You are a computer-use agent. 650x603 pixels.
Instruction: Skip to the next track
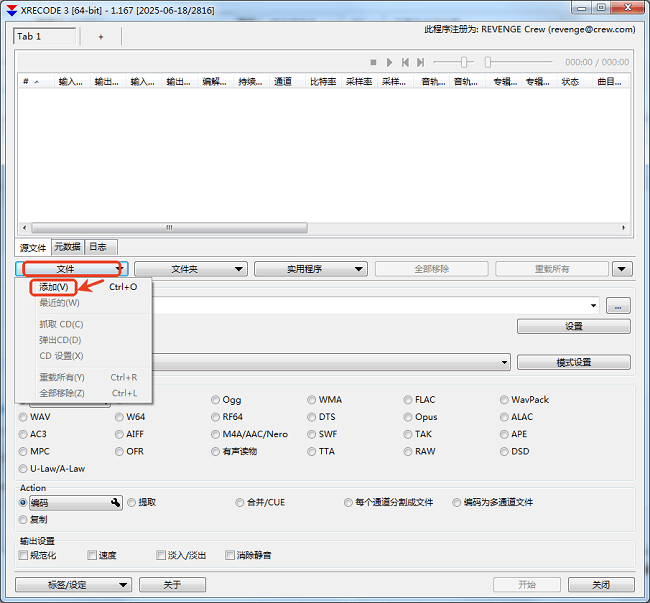pyautogui.click(x=421, y=62)
